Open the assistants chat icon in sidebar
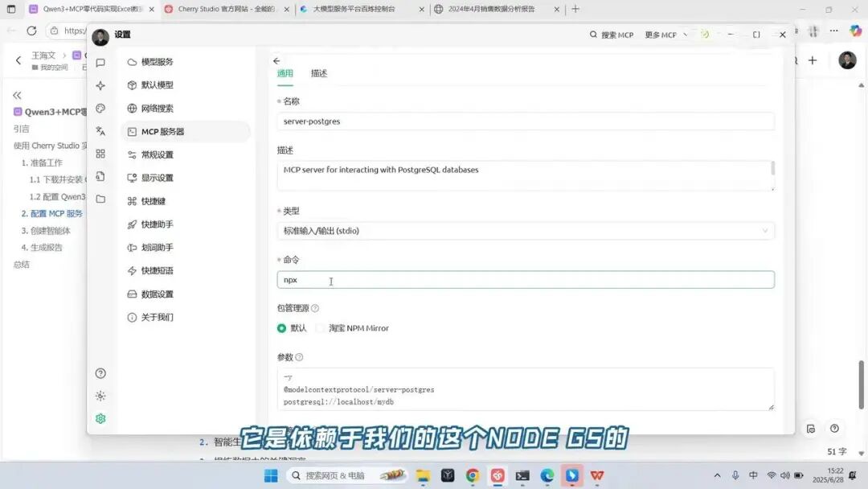868x489 pixels. pyautogui.click(x=100, y=63)
